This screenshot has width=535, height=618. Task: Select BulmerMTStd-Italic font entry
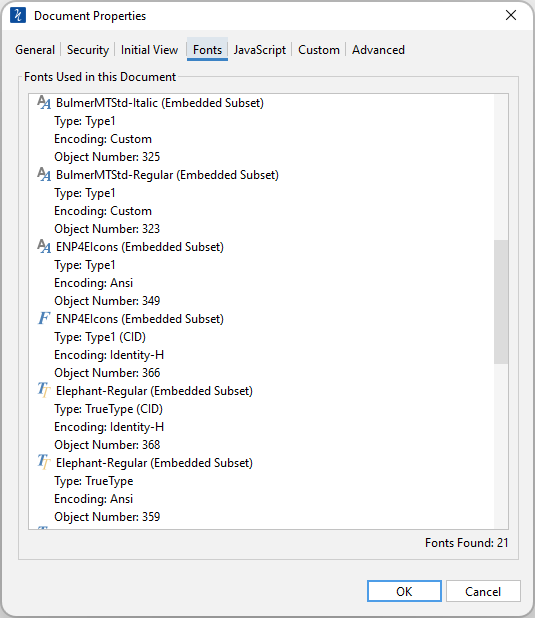[x=160, y=103]
